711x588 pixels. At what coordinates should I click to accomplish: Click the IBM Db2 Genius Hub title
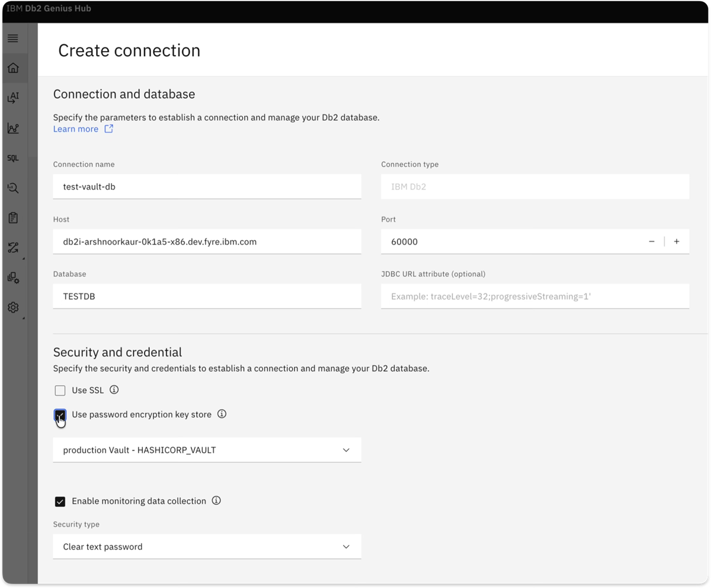coord(49,9)
